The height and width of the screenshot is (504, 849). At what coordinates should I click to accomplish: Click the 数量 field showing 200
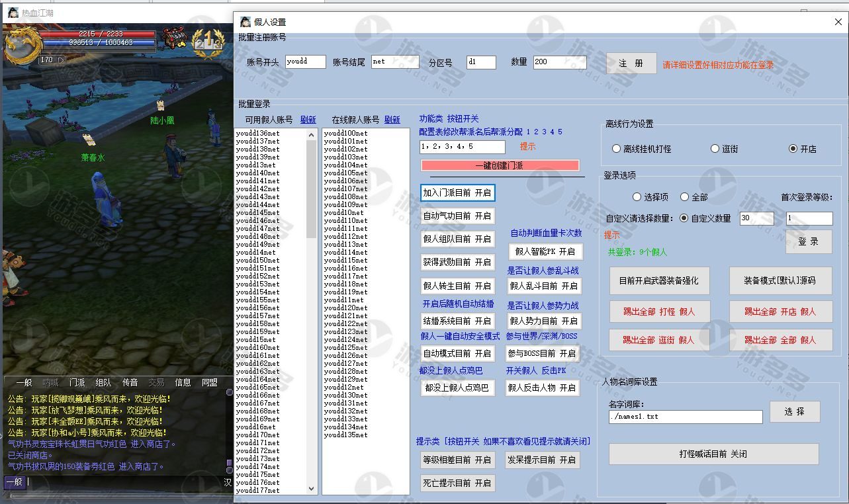point(560,62)
